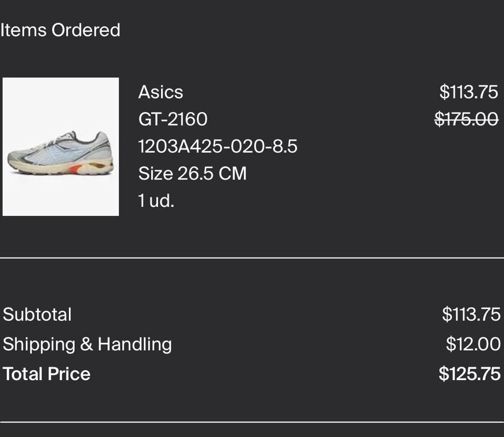Screen dimensions: 504x437
Task: Click the total amount $125.75
Action: [470, 374]
